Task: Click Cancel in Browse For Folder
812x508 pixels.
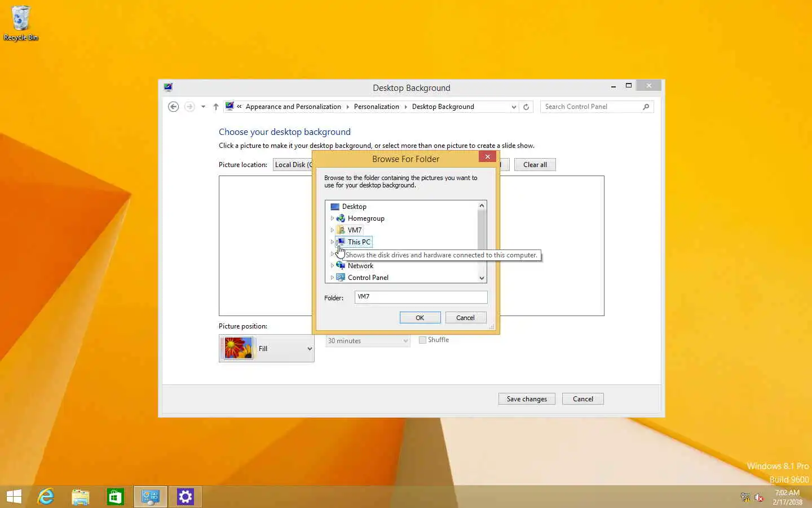Action: (x=465, y=318)
